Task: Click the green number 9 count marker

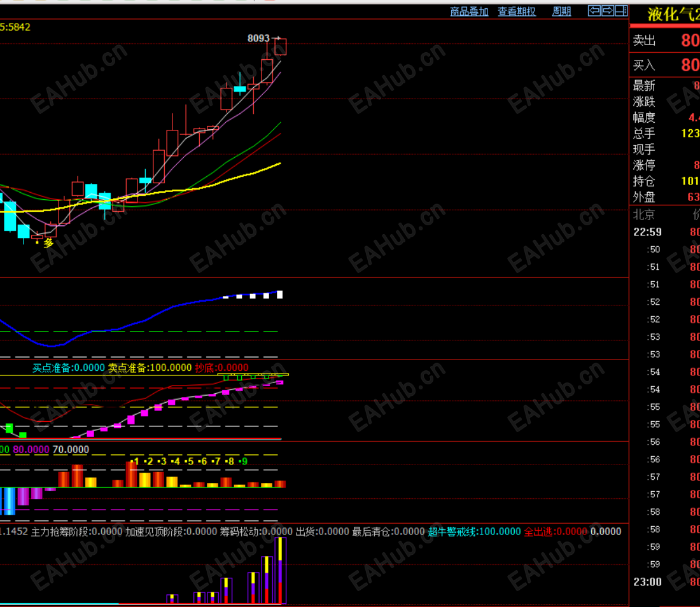Action: 243,461
